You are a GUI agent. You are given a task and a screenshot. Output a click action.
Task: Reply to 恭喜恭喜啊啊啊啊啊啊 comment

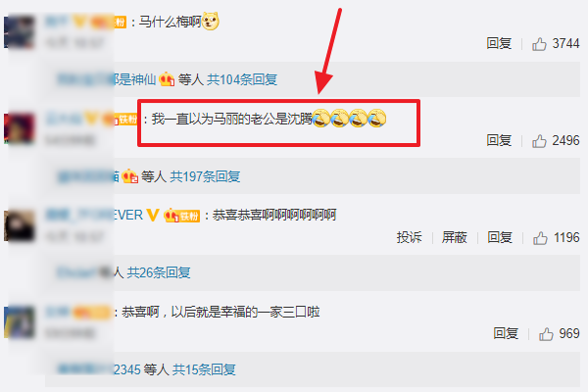click(x=500, y=237)
